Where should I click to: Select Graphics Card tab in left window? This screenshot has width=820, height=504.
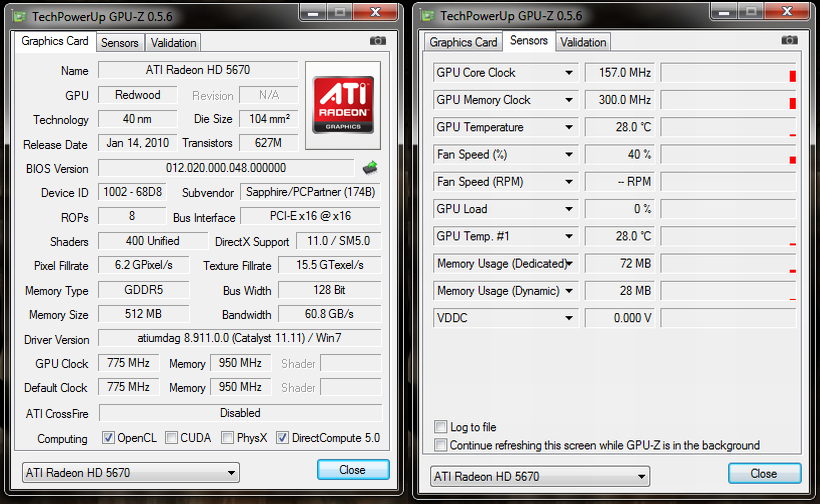click(55, 41)
